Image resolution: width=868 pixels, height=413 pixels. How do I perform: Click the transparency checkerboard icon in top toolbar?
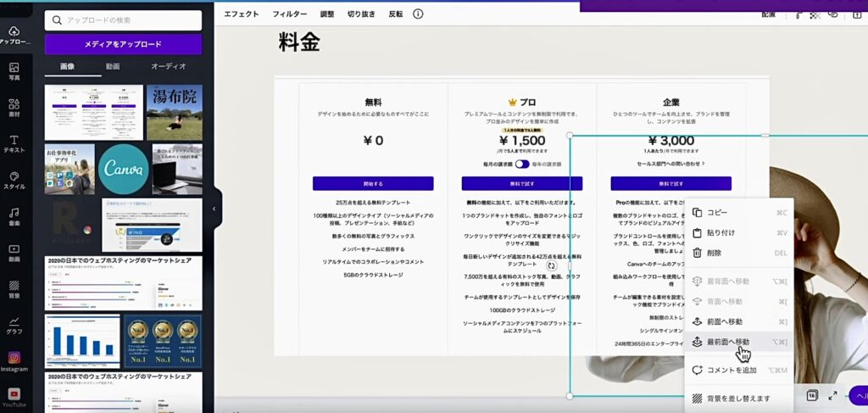coord(815,15)
